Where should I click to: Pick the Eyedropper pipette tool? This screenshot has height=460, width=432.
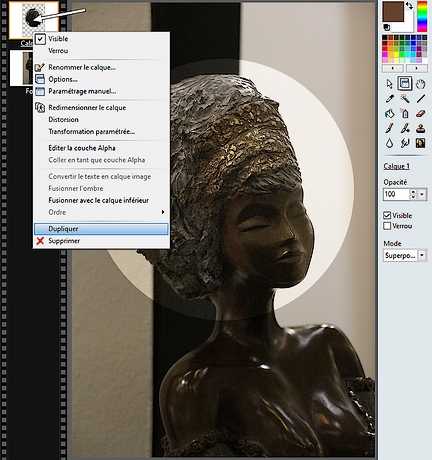[390, 98]
